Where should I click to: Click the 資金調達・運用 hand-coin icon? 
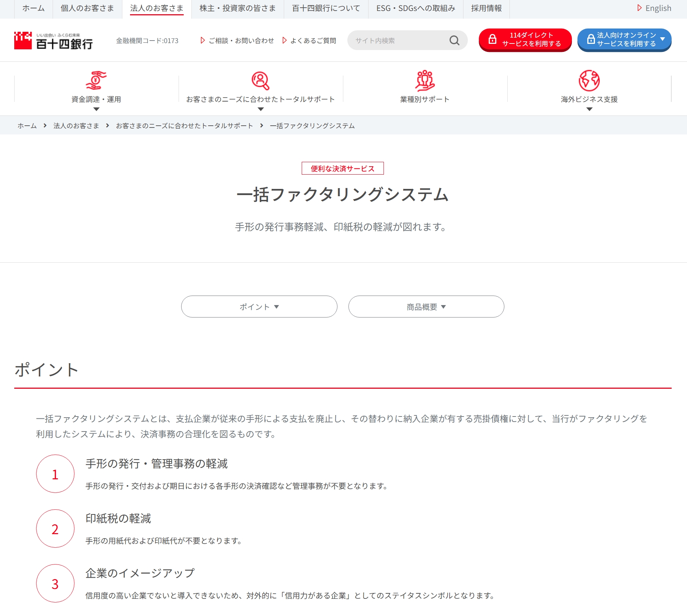[x=96, y=80]
